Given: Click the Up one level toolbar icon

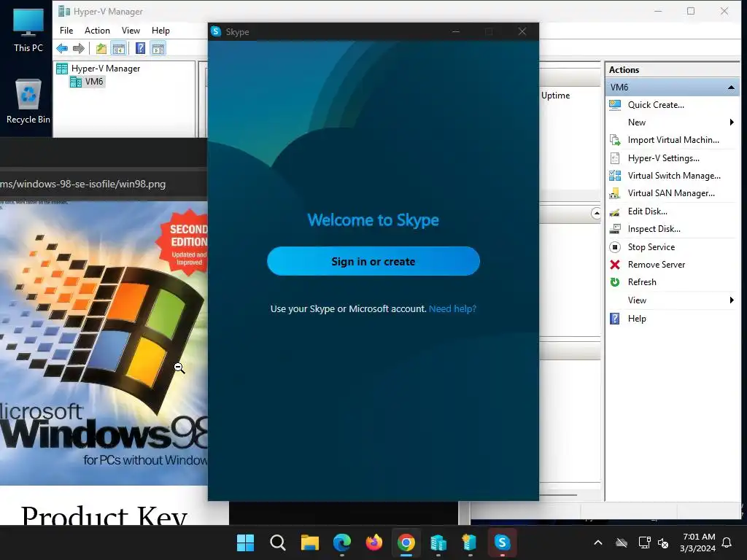Looking at the screenshot, I should (x=101, y=48).
